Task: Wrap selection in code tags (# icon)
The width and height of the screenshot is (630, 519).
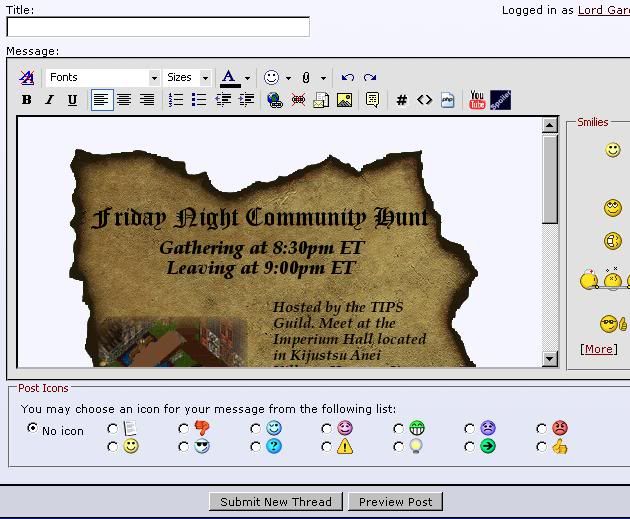Action: [401, 100]
